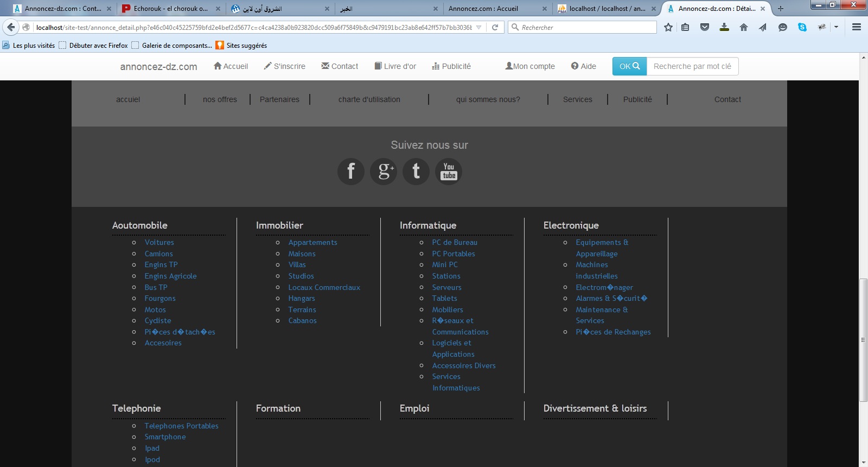868x467 pixels.
Task: Open the Tumblr social icon
Action: pyautogui.click(x=416, y=172)
